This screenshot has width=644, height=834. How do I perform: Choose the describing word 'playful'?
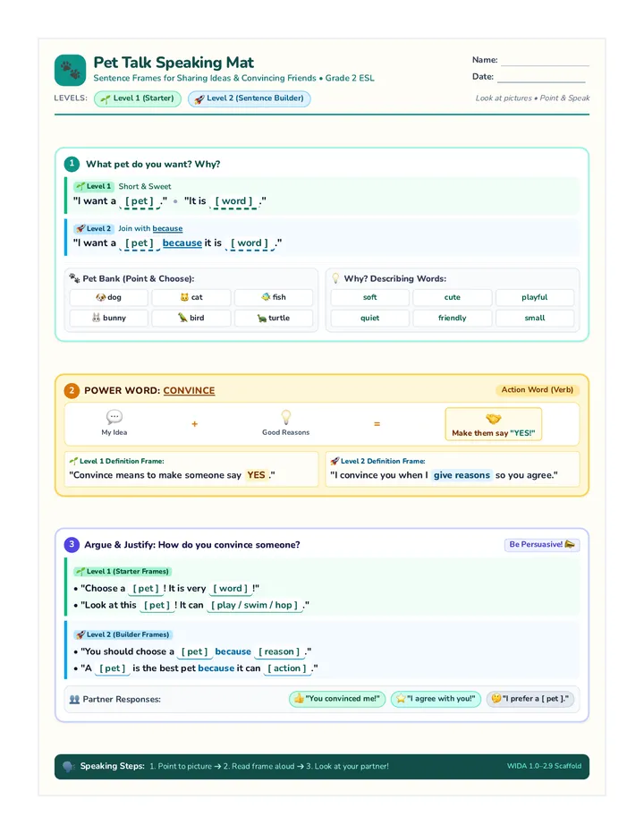(x=535, y=297)
